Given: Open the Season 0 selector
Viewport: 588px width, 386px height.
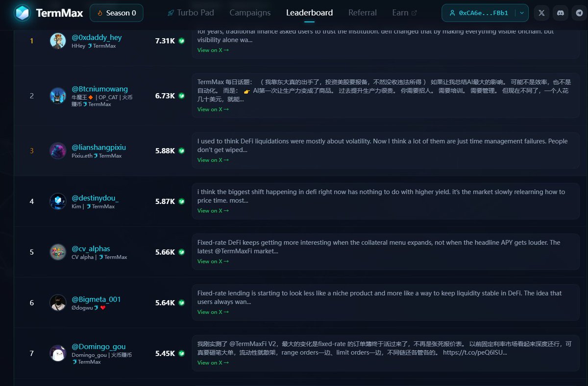Looking at the screenshot, I should 117,13.
